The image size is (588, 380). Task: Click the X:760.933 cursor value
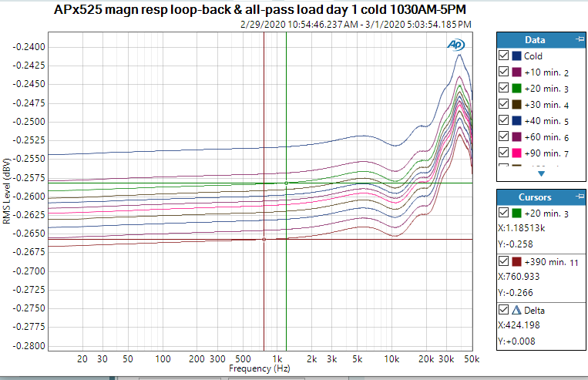[519, 277]
